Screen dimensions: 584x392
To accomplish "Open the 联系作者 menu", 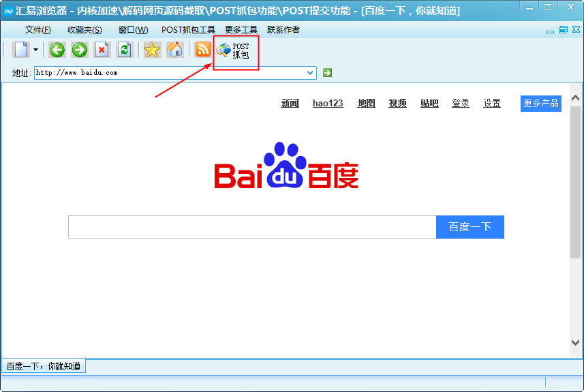I will tap(283, 30).
